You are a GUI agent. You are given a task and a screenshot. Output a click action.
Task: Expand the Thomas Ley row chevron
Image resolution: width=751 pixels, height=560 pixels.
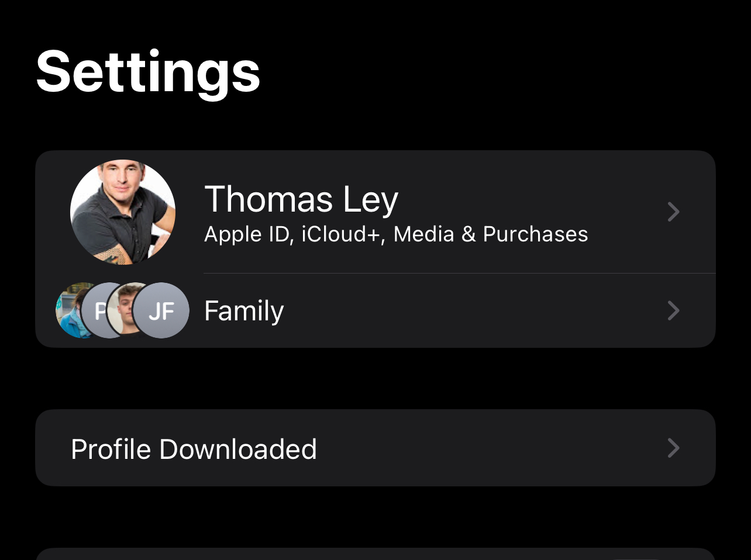[673, 212]
